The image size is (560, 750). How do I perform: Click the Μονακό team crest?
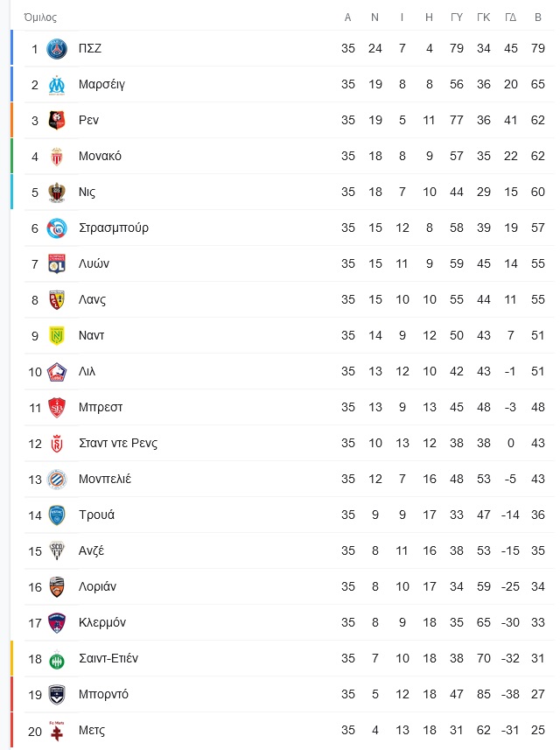pyautogui.click(x=57, y=157)
